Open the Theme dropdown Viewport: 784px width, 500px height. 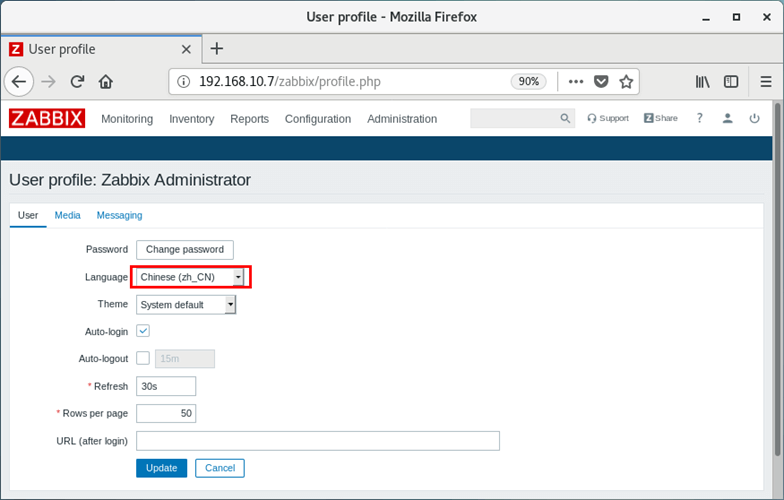click(x=186, y=304)
